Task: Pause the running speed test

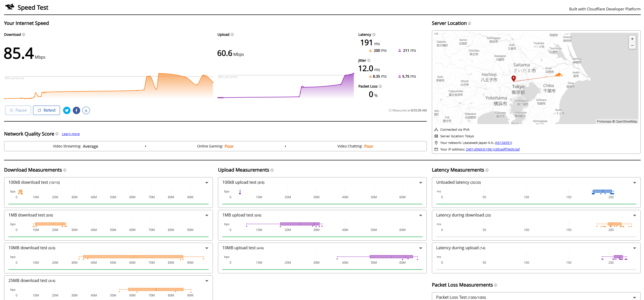Action: pos(18,110)
